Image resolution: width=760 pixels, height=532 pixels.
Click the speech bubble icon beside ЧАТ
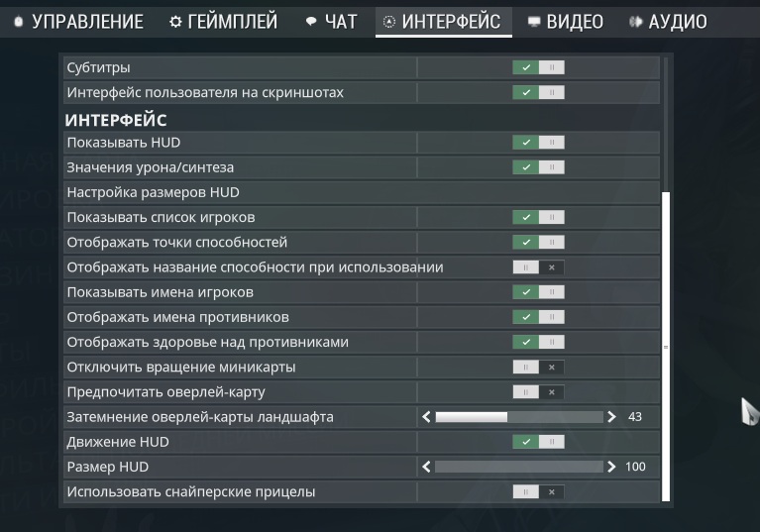311,22
